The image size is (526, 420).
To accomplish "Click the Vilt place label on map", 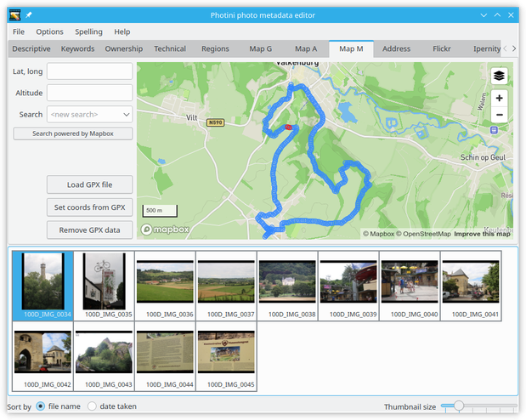I will pos(191,117).
